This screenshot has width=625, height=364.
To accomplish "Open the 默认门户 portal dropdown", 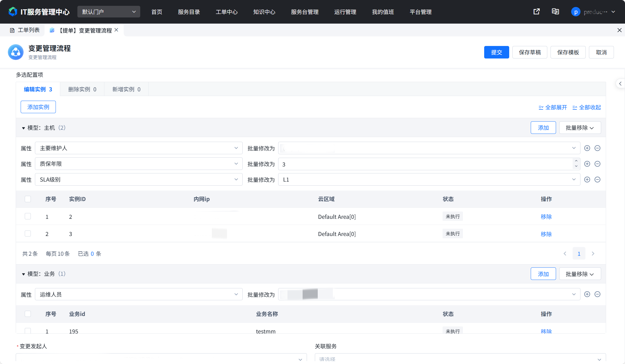I will (109, 12).
